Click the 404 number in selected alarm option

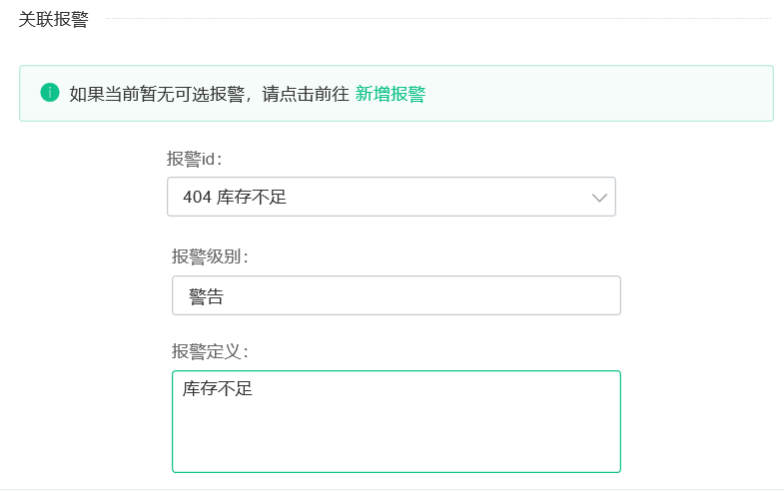(x=197, y=197)
